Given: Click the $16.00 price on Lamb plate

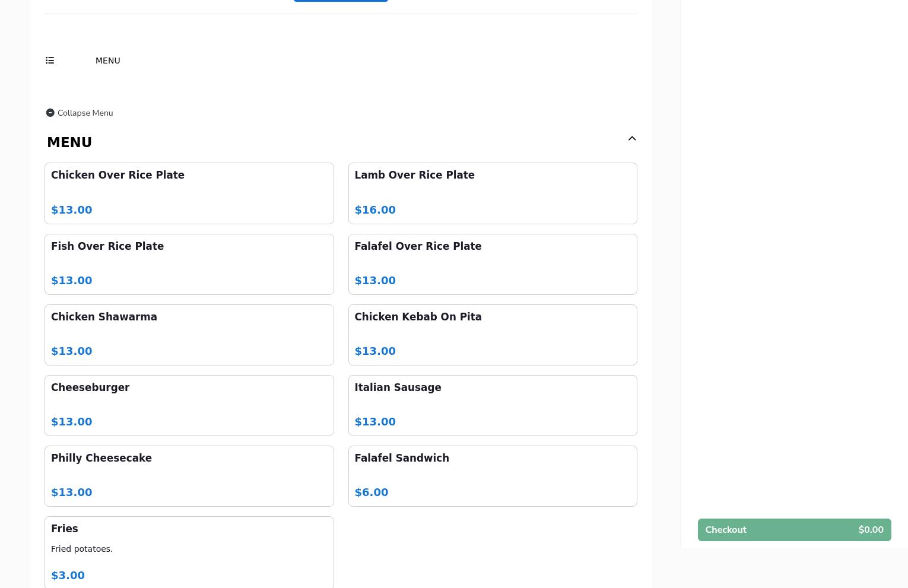Looking at the screenshot, I should coord(375,210).
